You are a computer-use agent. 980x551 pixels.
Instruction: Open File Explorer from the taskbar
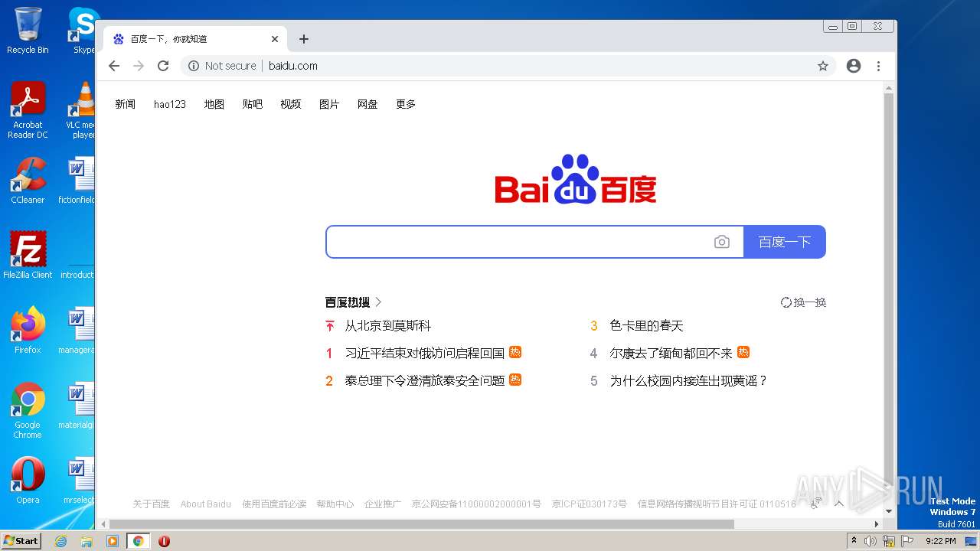(87, 541)
